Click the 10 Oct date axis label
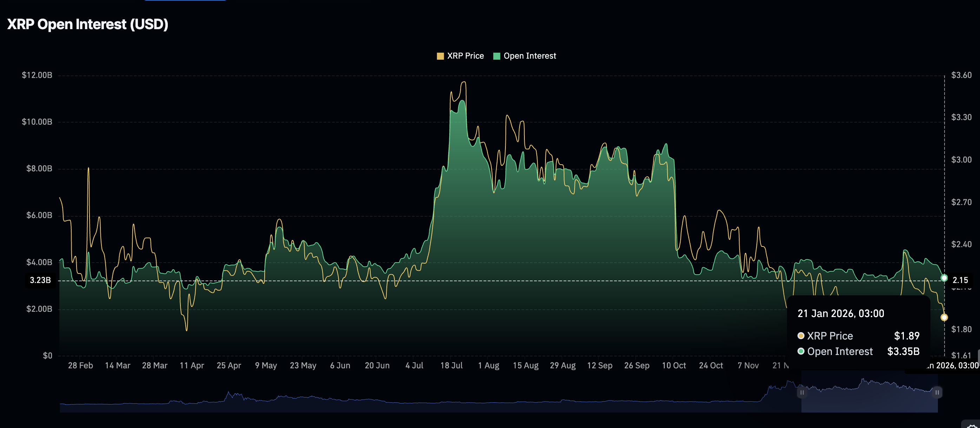The width and height of the screenshot is (980, 428). (x=674, y=366)
